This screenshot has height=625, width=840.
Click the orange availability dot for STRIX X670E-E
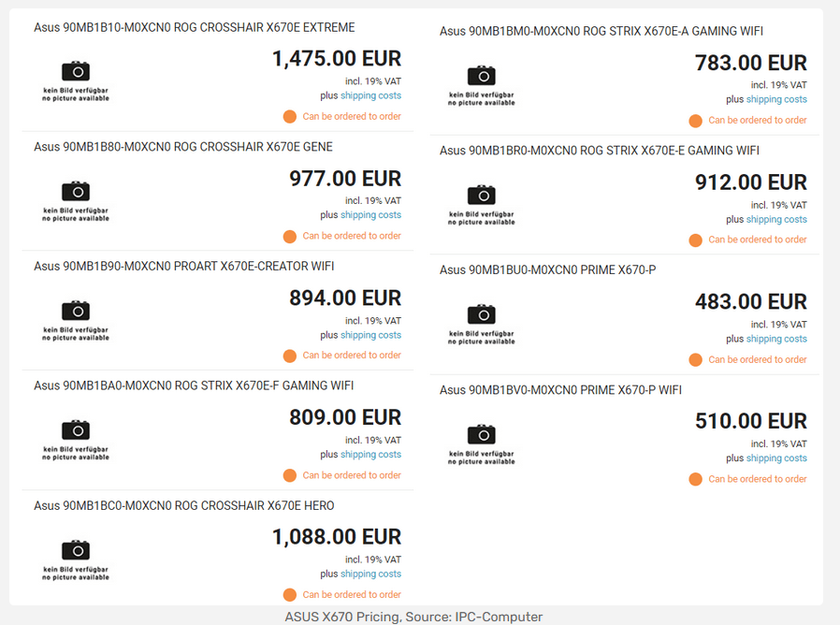point(695,240)
